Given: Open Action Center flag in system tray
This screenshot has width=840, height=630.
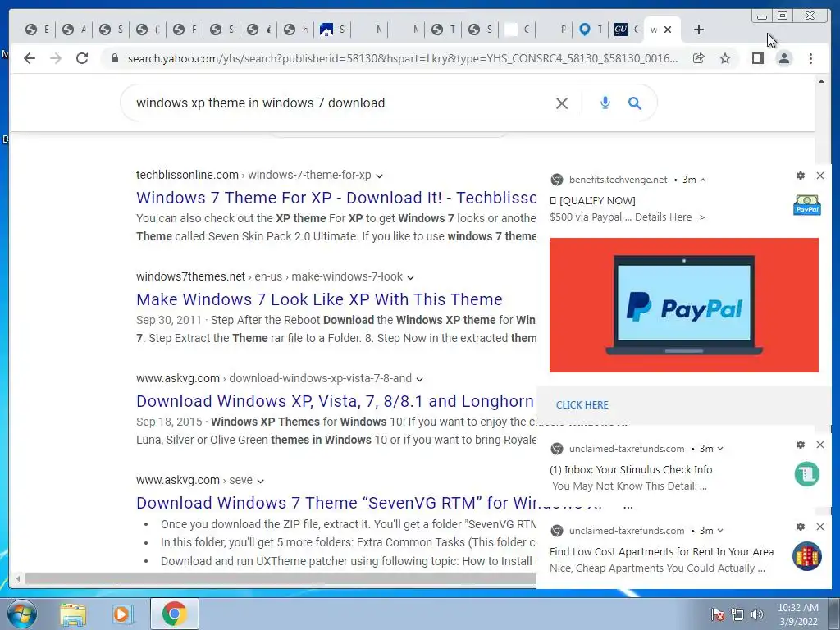Looking at the screenshot, I should click(x=718, y=614).
